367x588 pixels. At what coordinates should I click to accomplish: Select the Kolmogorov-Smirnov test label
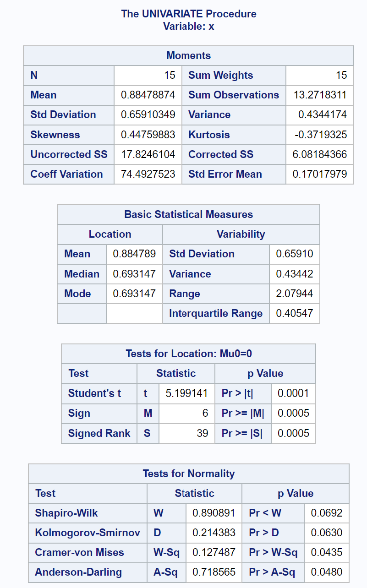point(88,533)
